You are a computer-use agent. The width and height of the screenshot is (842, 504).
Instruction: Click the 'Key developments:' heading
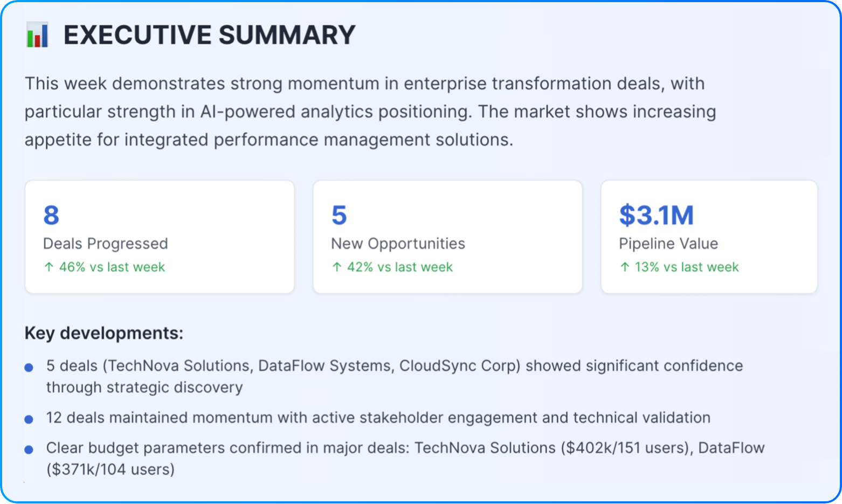click(x=103, y=333)
